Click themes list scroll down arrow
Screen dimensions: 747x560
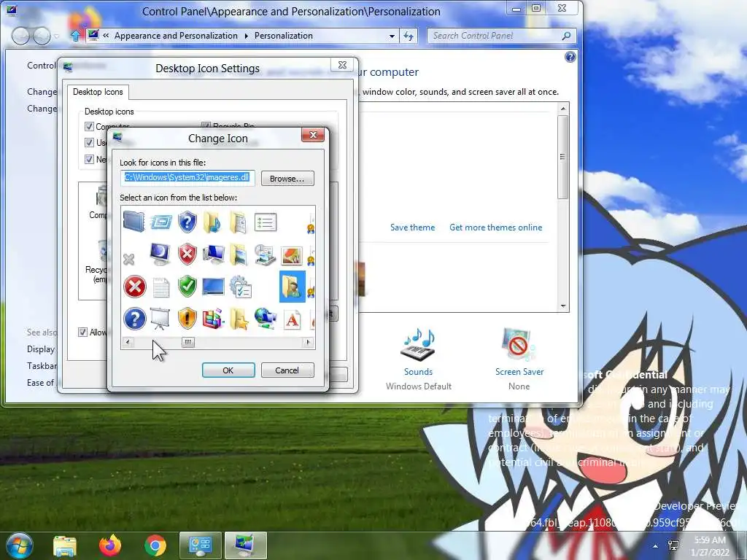pyautogui.click(x=564, y=306)
